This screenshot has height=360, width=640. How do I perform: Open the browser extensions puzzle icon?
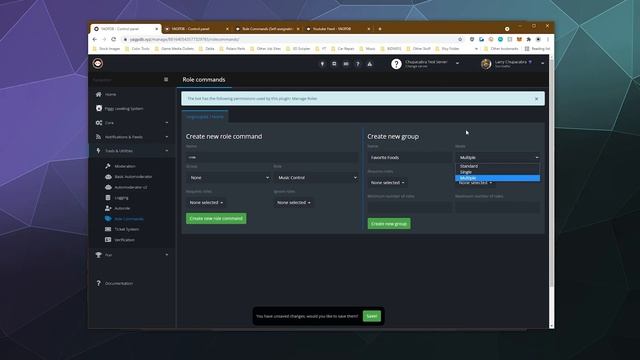click(x=529, y=39)
